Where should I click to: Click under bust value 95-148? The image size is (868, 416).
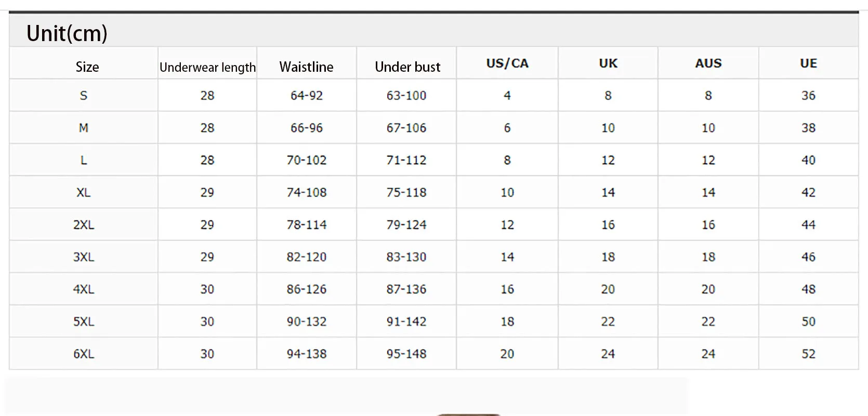click(406, 354)
